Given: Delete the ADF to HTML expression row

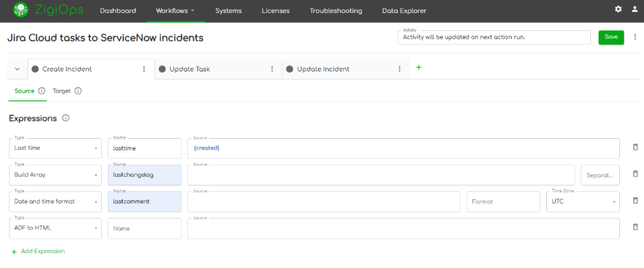Looking at the screenshot, I should click(x=635, y=227).
